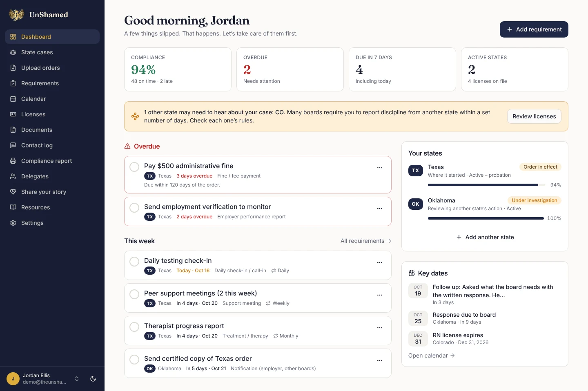Mark Pay $500 administrative fine complete
The width and height of the screenshot is (588, 391).
(134, 167)
